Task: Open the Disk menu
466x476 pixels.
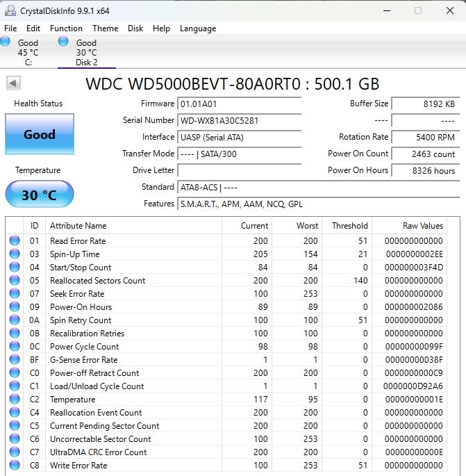Action: [135, 28]
